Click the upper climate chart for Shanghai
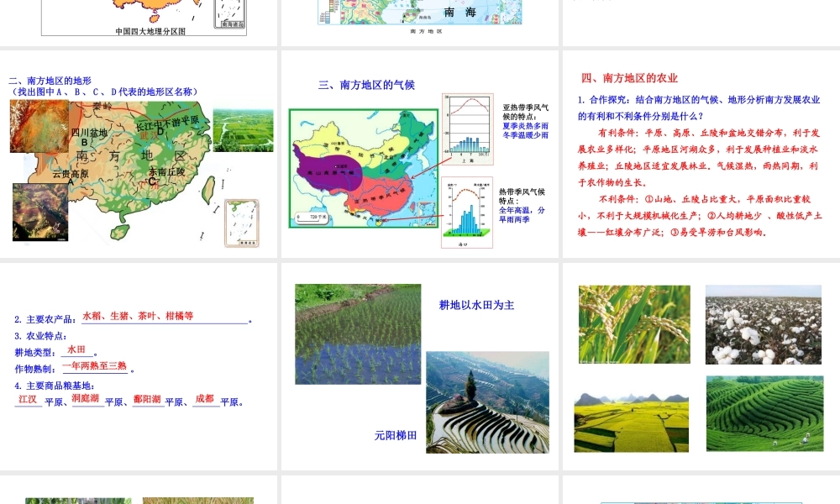Image resolution: width=840 pixels, height=504 pixels. tap(468, 129)
